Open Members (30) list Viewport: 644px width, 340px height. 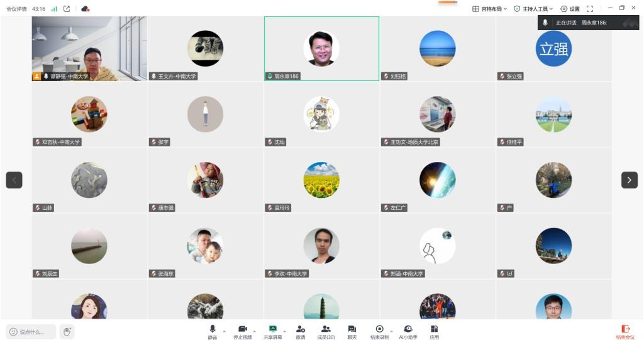pyautogui.click(x=326, y=329)
